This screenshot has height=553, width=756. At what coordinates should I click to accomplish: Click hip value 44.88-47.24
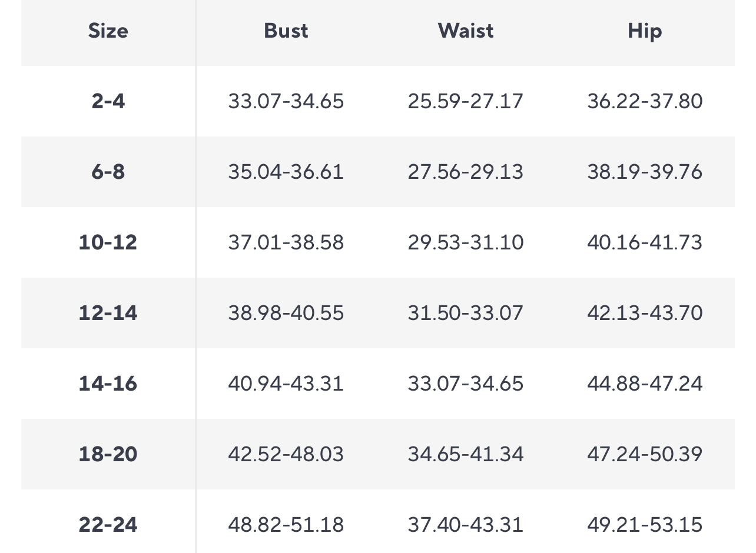tap(645, 384)
